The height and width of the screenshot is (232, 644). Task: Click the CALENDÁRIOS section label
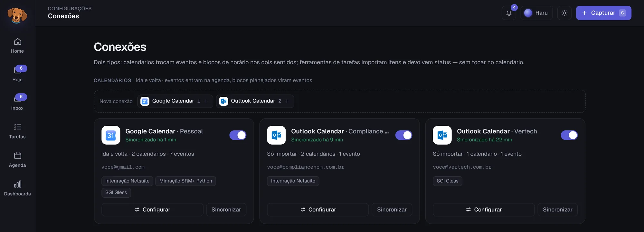tap(112, 80)
